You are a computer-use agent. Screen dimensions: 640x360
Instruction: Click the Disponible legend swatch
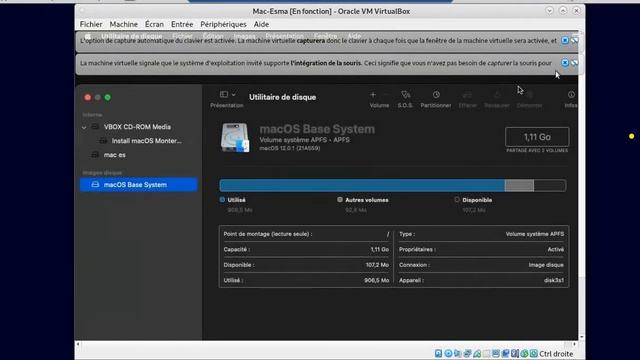pyautogui.click(x=457, y=200)
